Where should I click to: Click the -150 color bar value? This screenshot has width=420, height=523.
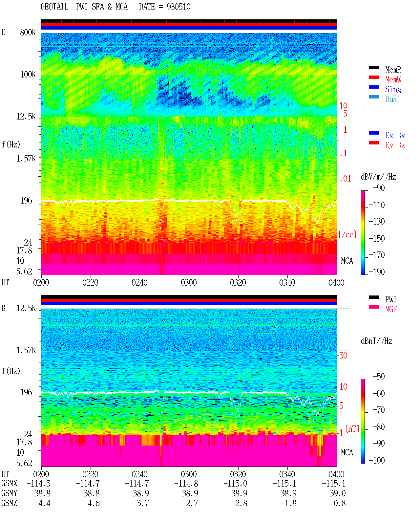[377, 238]
